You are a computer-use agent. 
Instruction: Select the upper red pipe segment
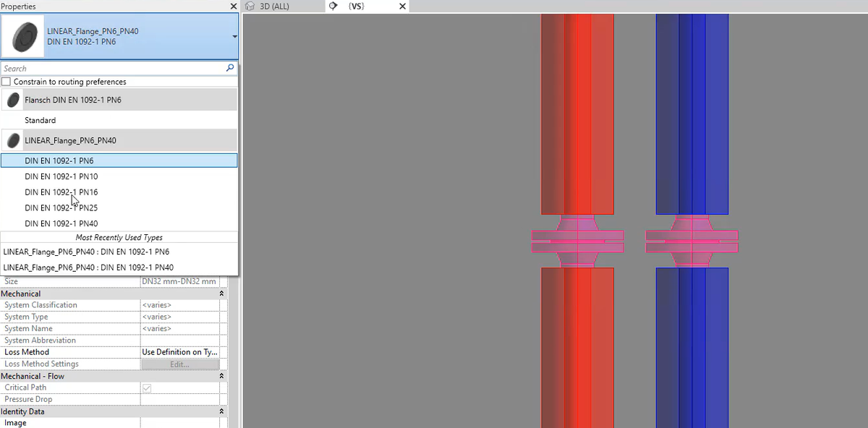[577, 114]
